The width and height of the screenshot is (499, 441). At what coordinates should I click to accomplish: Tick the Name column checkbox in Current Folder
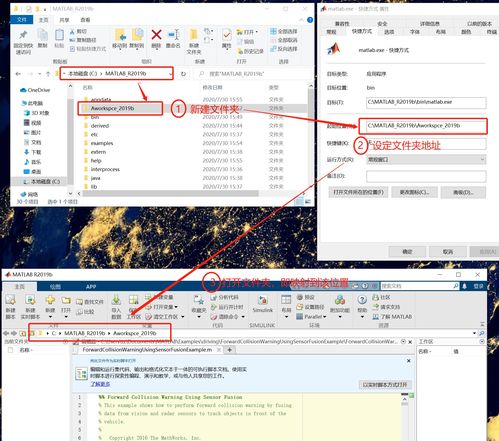(10, 350)
